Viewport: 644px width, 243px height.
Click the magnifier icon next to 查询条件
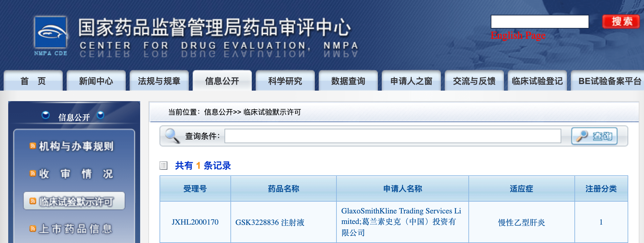(172, 136)
